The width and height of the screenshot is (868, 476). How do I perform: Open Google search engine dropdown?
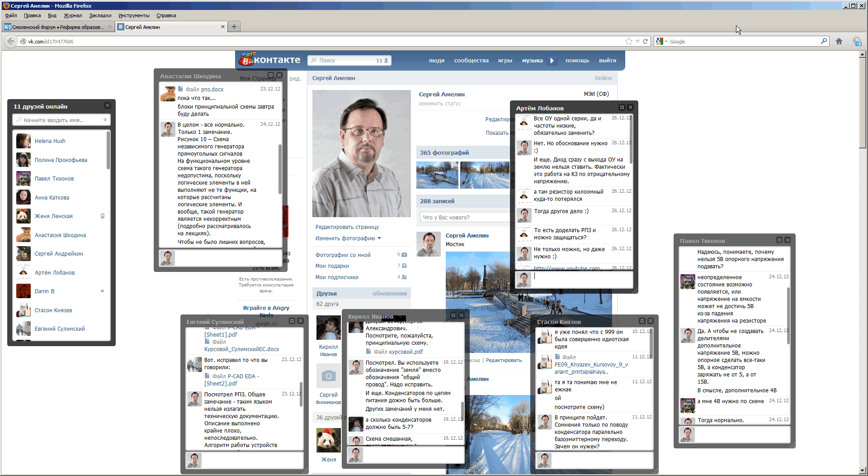666,42
